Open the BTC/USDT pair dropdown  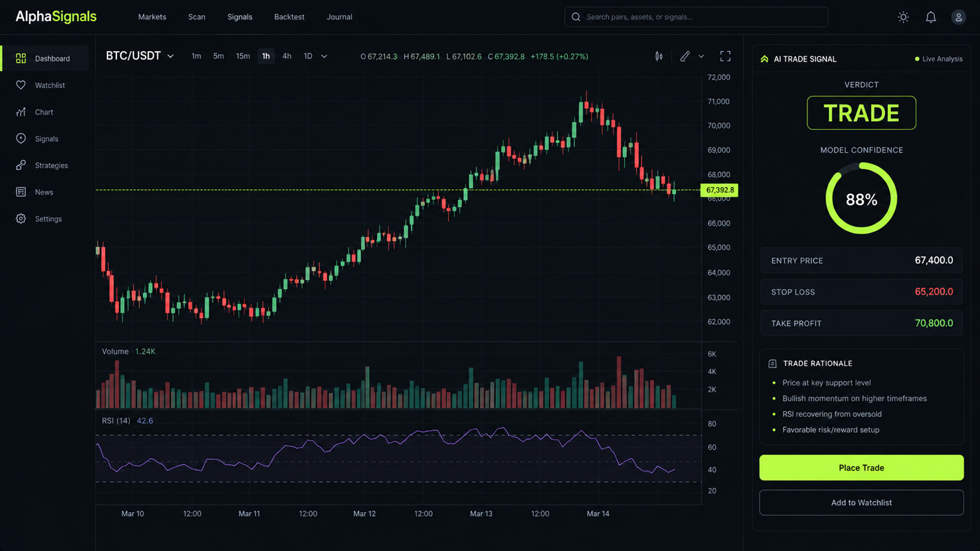coord(140,56)
